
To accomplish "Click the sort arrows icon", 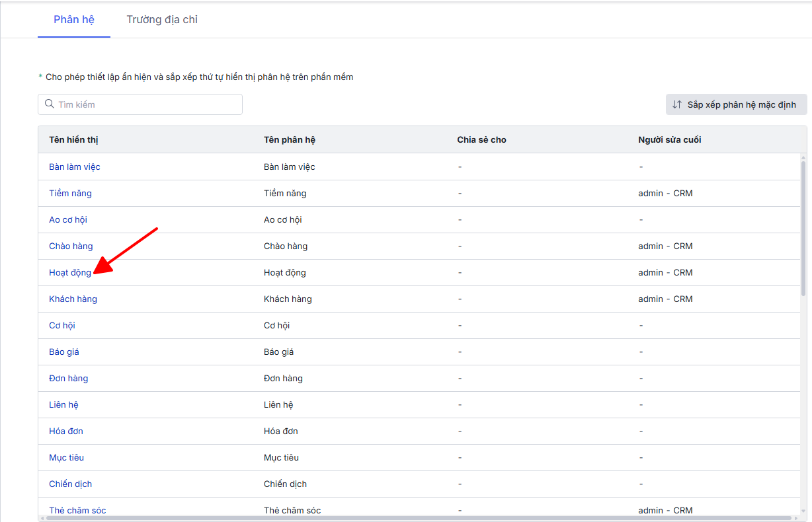I will (677, 104).
